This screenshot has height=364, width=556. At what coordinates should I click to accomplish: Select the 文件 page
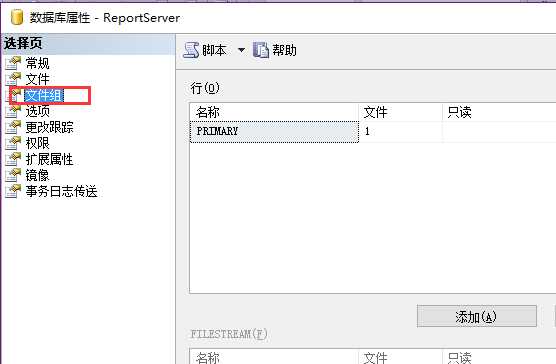37,79
